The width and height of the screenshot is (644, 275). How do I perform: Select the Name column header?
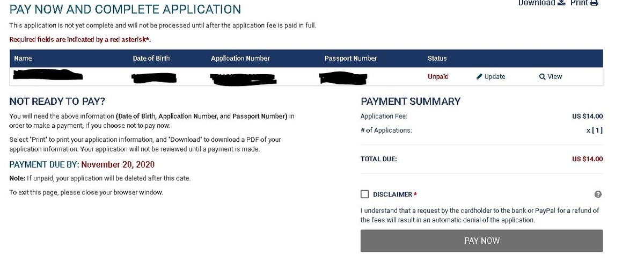[x=23, y=58]
